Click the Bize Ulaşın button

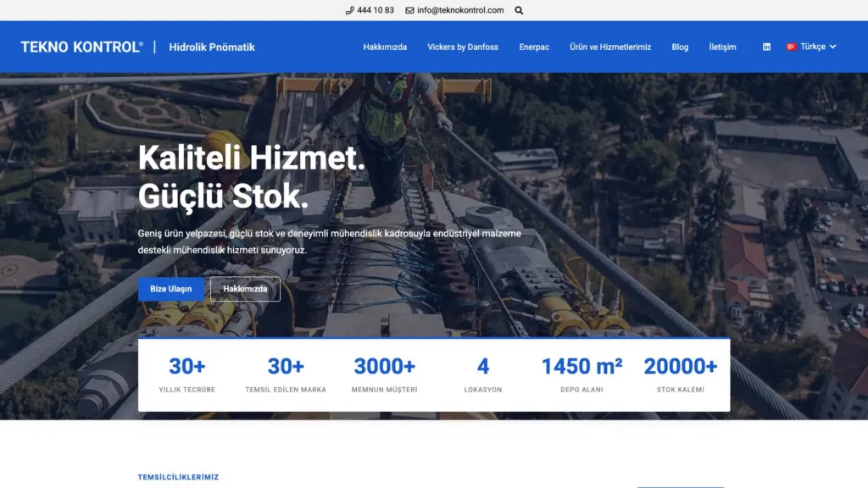[171, 289]
